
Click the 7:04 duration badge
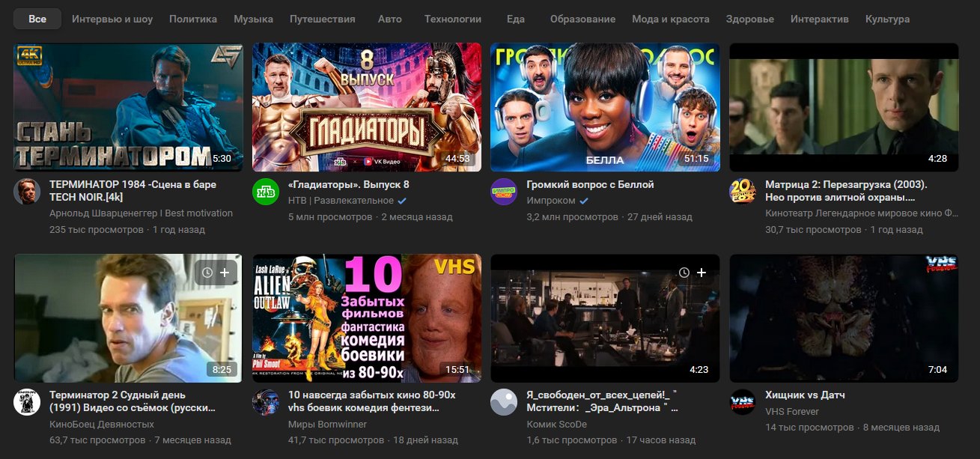937,369
